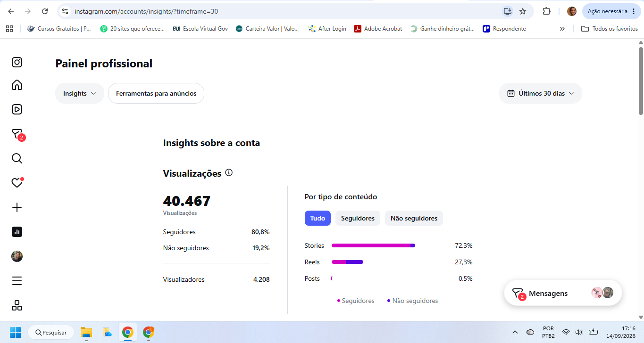Open File Explorer from taskbar
Screen dimensions: 644x343
86,332
